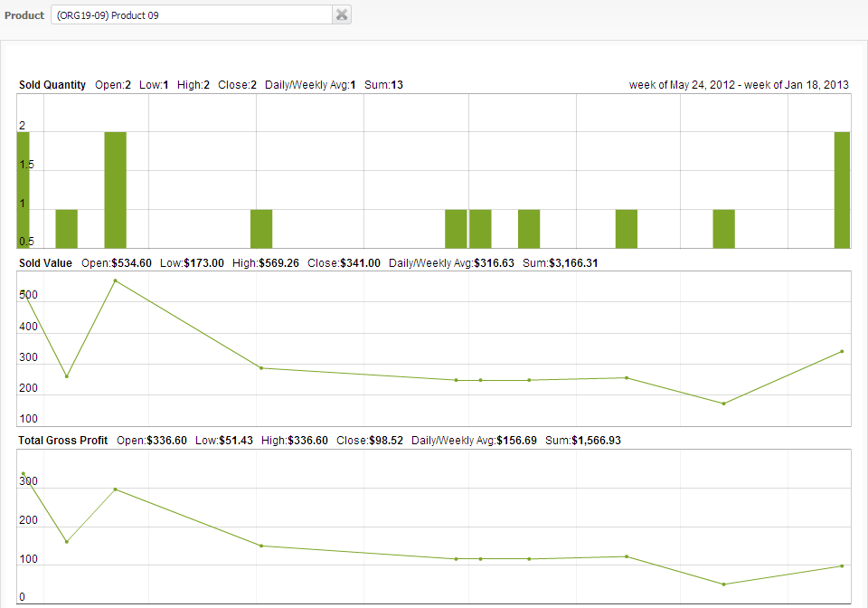Click the final data point on Gross Profit line

coord(842,565)
